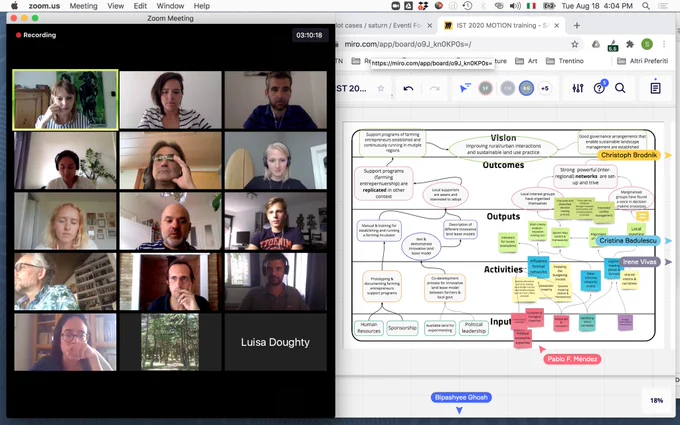Click the date and time Tue Aug 18

(597, 6)
